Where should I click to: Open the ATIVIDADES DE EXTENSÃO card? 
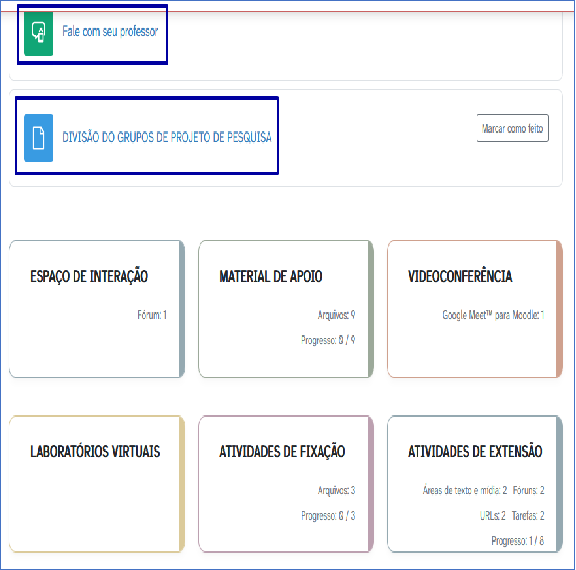(475, 484)
